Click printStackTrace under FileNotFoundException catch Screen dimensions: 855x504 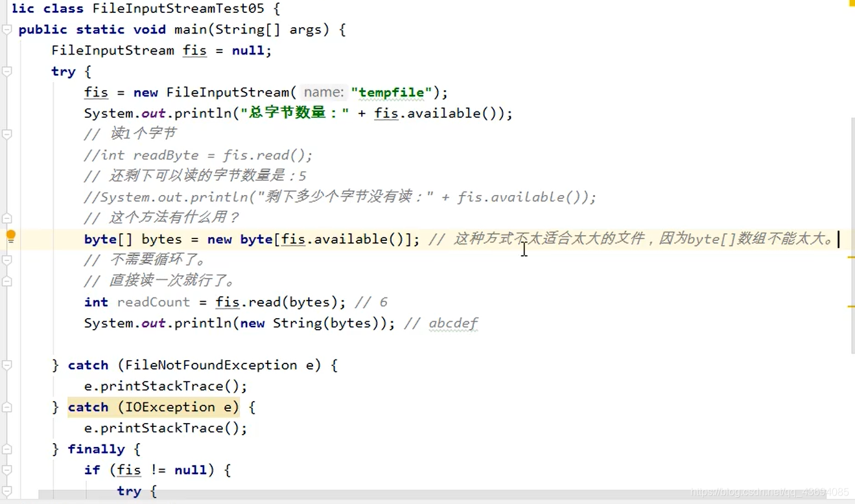pos(162,386)
